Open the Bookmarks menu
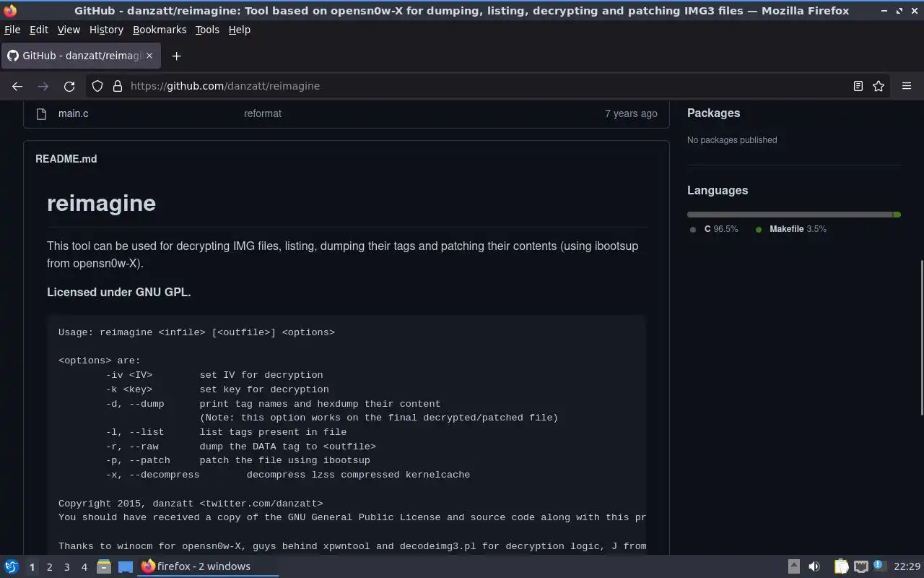The image size is (924, 578). (x=160, y=30)
